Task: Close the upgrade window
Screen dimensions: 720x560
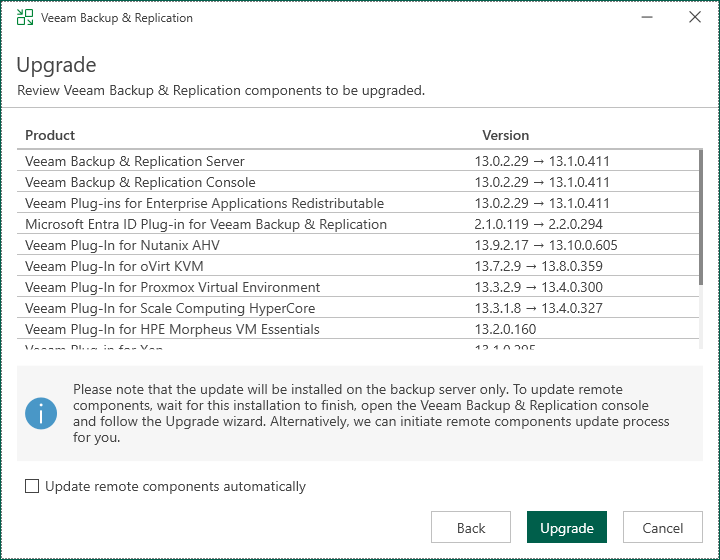Action: point(695,17)
